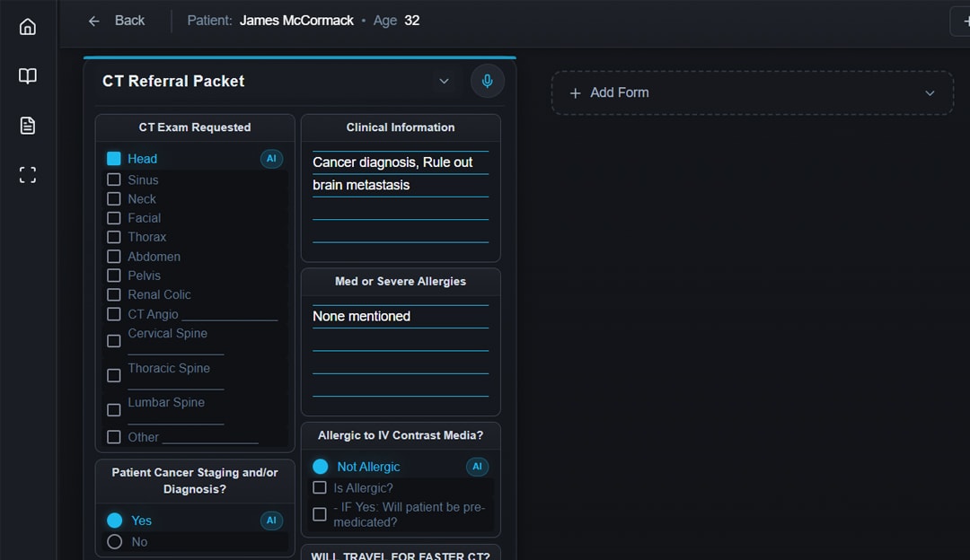Click the fullscreen expand icon in sidebar
Image resolution: width=970 pixels, height=560 pixels.
pyautogui.click(x=27, y=174)
